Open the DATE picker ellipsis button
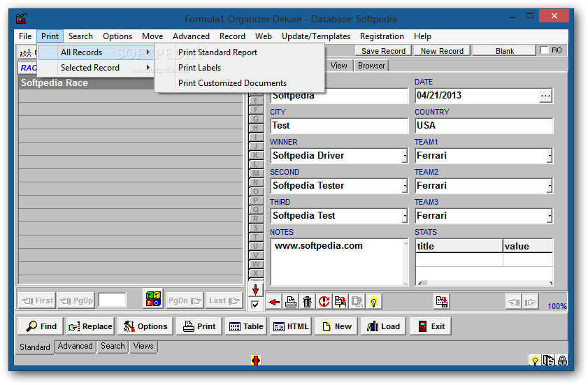 pyautogui.click(x=545, y=96)
